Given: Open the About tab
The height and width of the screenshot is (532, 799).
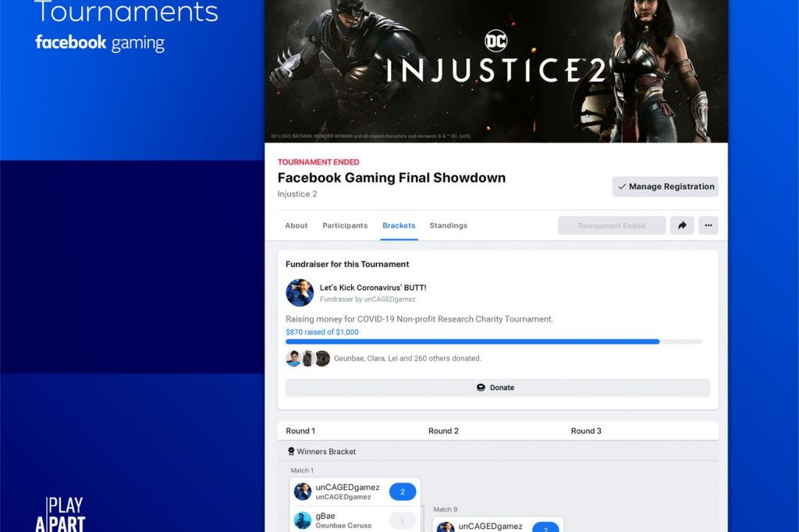Looking at the screenshot, I should coord(296,225).
